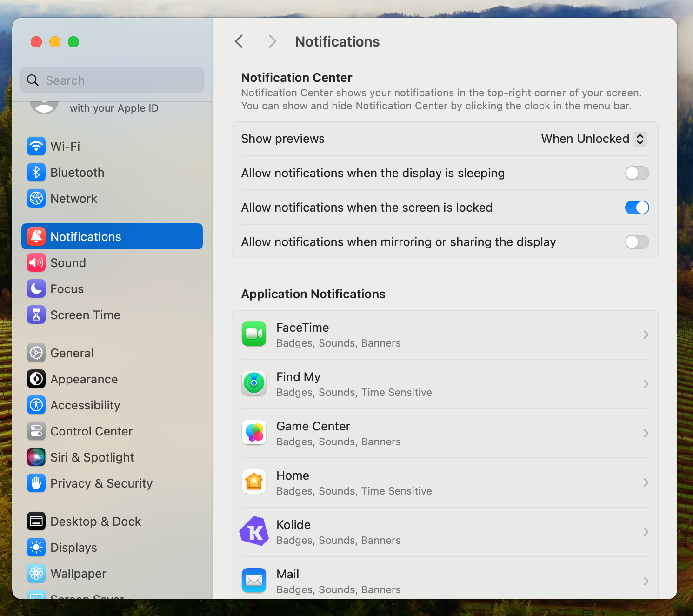Expand Find My notification settings chevron
693x616 pixels.
646,384
